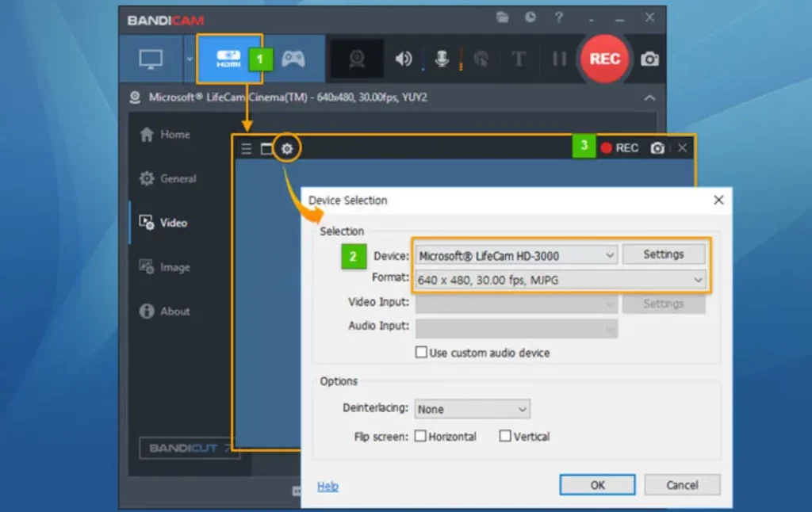Screen dimensions: 812x512
Task: Enable Use custom audio device checkbox
Action: pos(421,353)
